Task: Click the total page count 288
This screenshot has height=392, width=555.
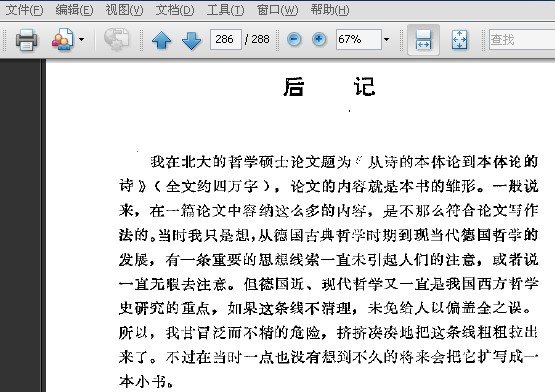Action: pos(260,39)
